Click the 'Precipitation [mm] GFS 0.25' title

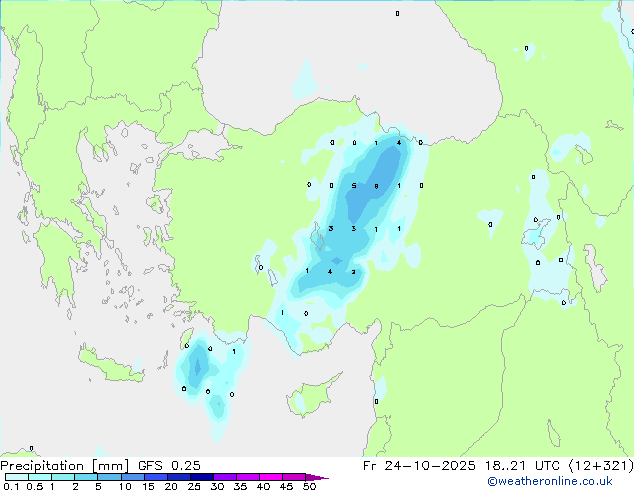coord(100,466)
